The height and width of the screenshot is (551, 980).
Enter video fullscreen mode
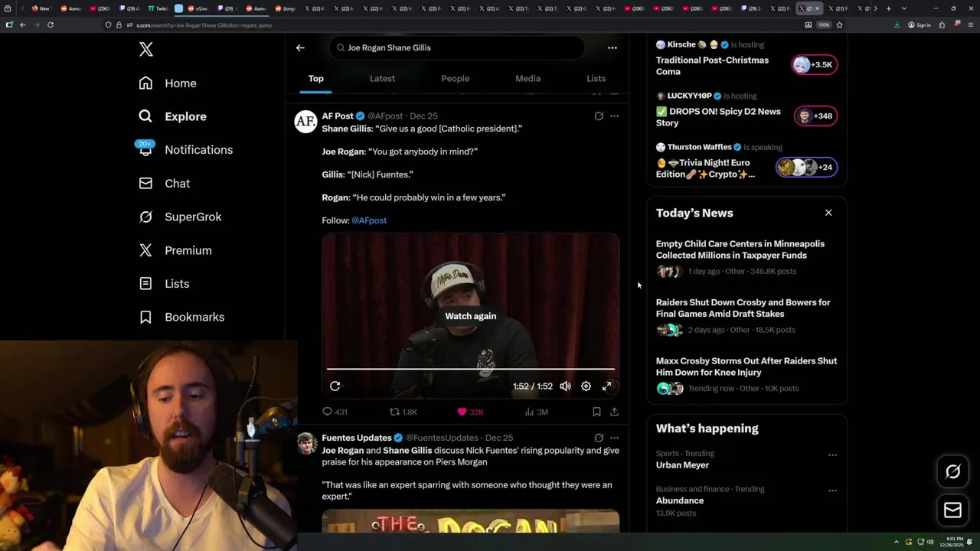pyautogui.click(x=606, y=386)
